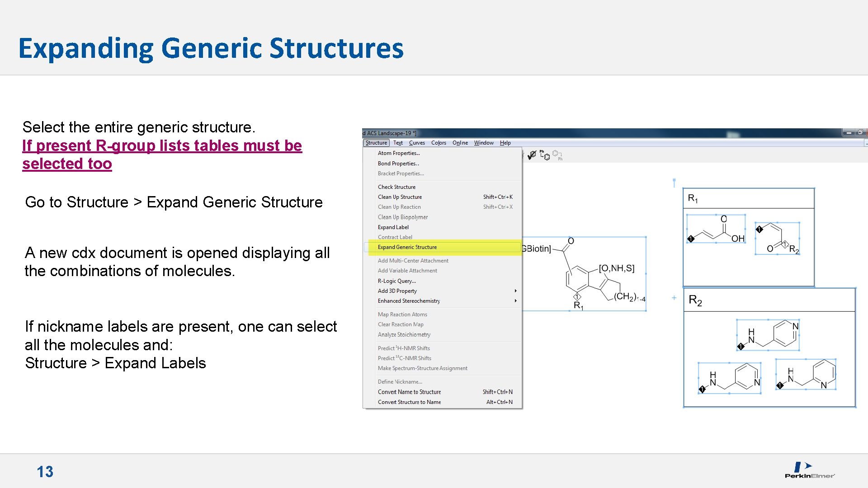Image resolution: width=868 pixels, height=488 pixels.
Task: Click attachment point diamond on acrylic acid fragment
Action: click(x=691, y=239)
